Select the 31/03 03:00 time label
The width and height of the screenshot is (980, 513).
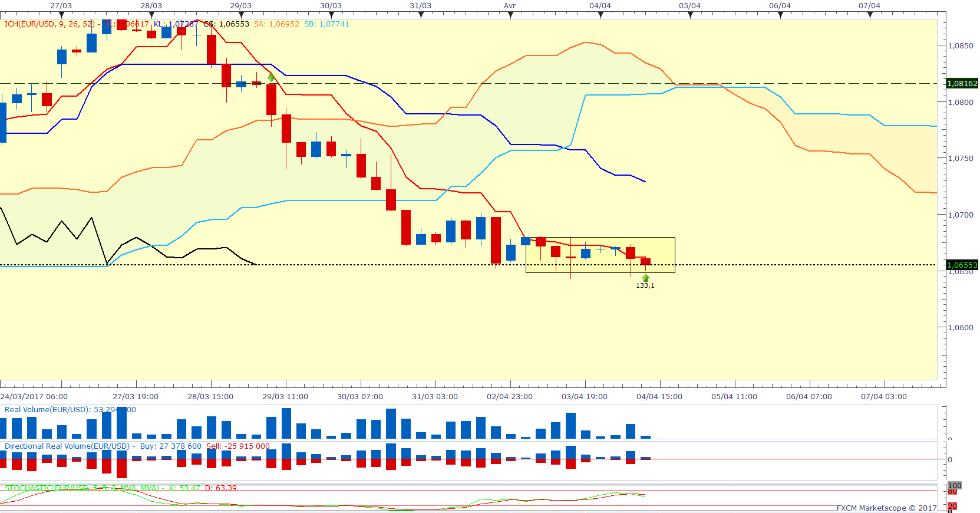[x=435, y=397]
